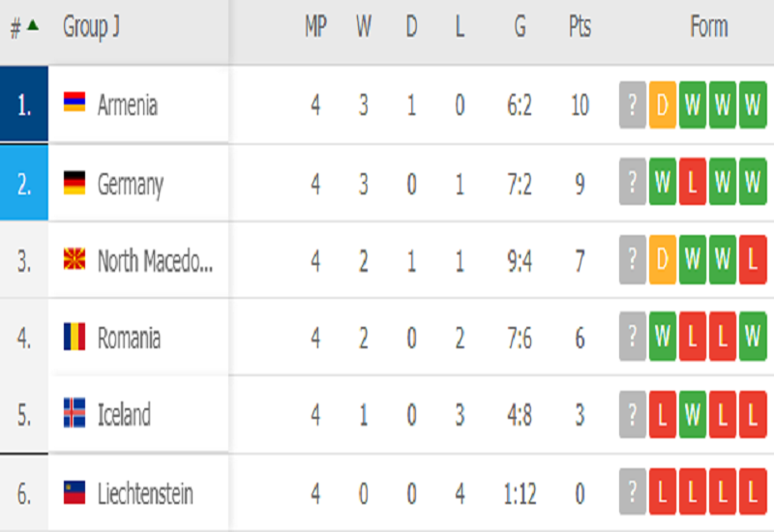This screenshot has width=774, height=532.
Task: Click Liechtenstein's grey question mark form icon
Action: [632, 494]
